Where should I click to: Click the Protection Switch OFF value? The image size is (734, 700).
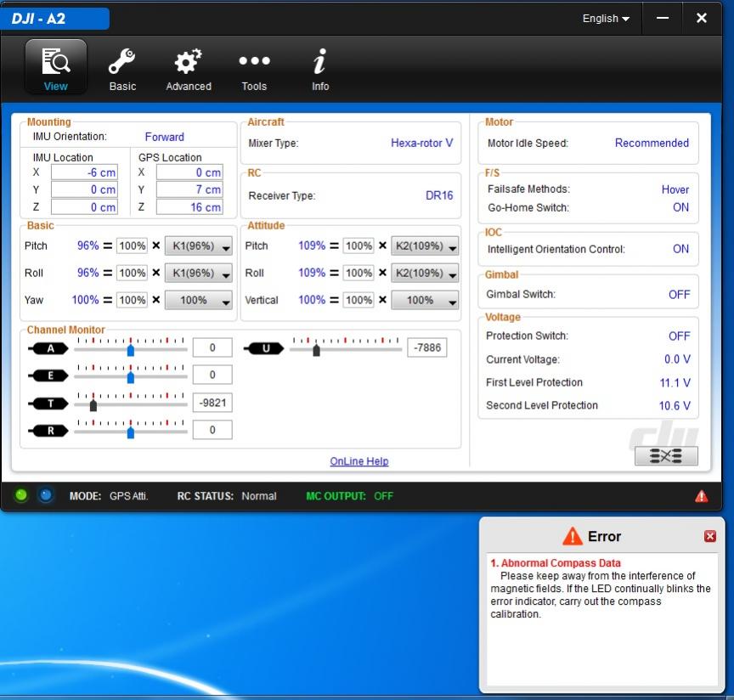[680, 336]
